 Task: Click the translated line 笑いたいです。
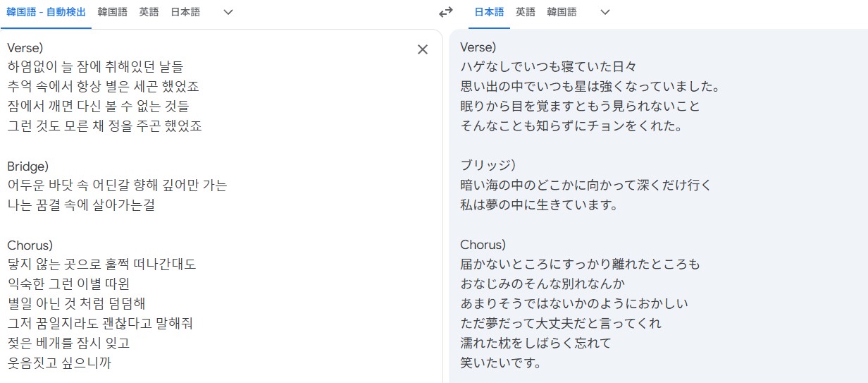click(x=500, y=363)
